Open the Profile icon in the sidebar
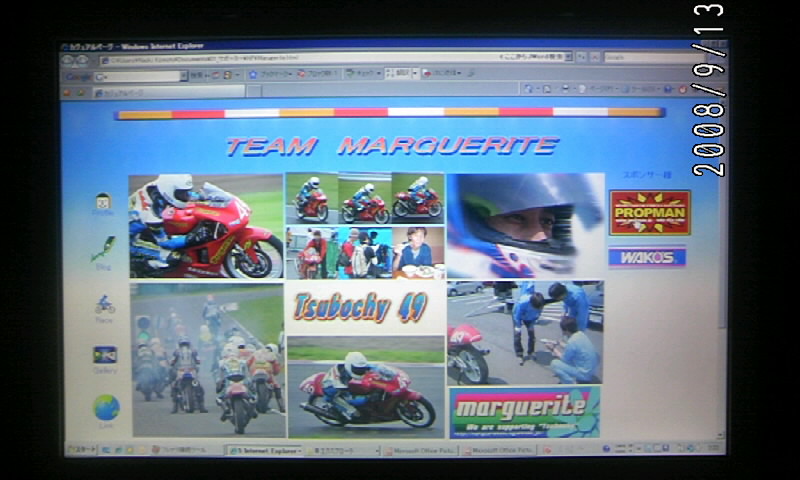This screenshot has width=800, height=480. 104,204
